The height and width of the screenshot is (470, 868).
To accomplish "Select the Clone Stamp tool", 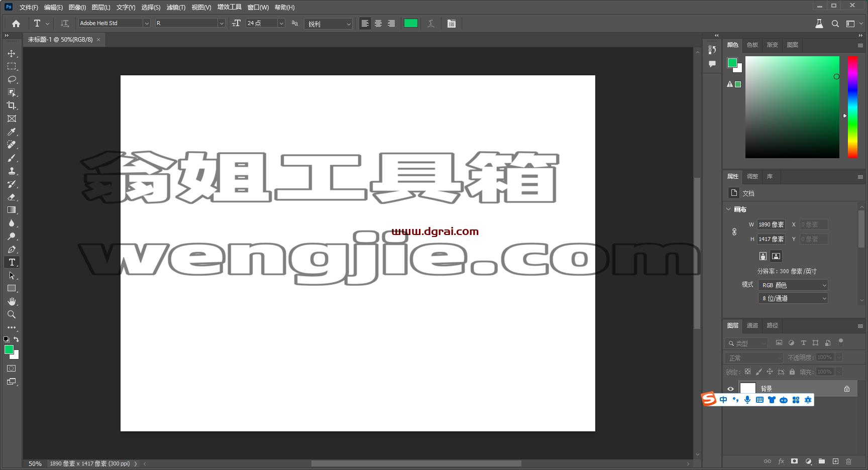I will pyautogui.click(x=12, y=171).
